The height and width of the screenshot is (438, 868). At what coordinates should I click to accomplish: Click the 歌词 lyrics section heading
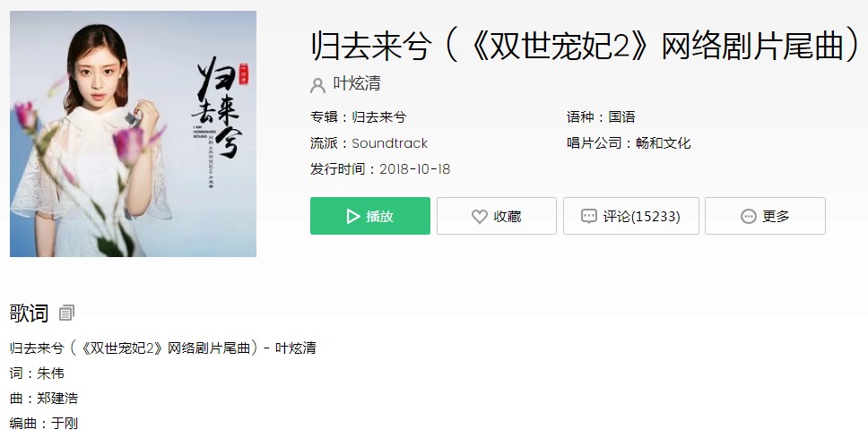(29, 313)
